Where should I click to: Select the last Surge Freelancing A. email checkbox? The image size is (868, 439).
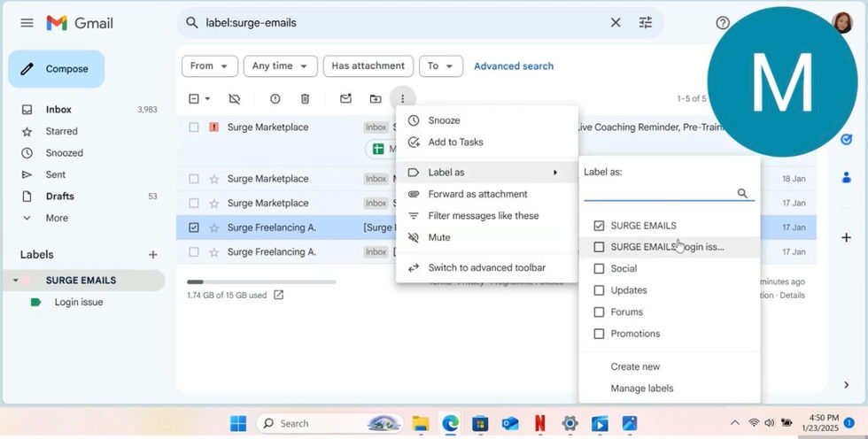194,252
